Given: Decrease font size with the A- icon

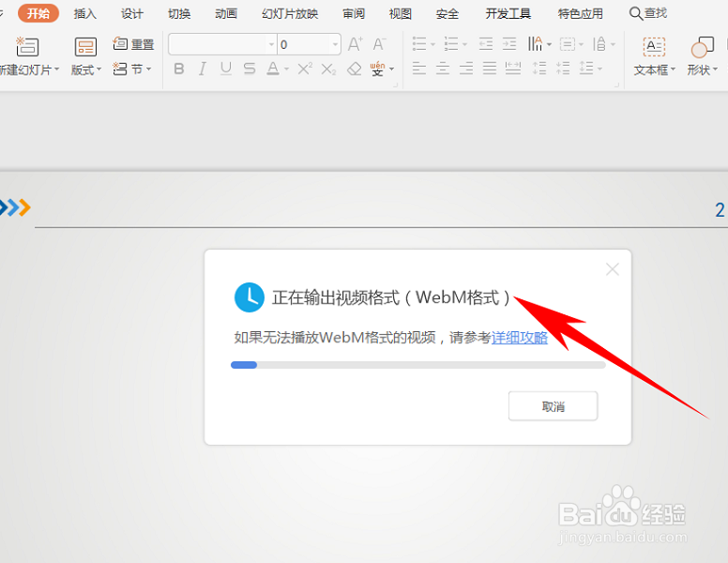Looking at the screenshot, I should 379,44.
